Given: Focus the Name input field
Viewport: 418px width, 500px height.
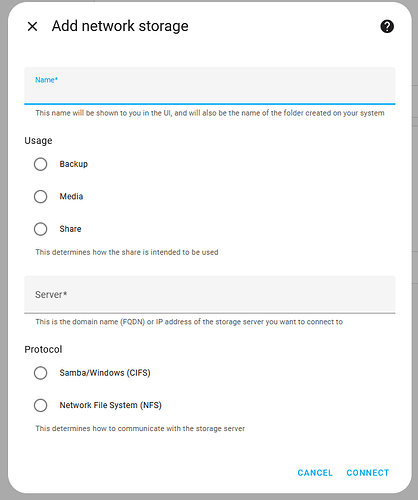Looking at the screenshot, I should (x=210, y=86).
